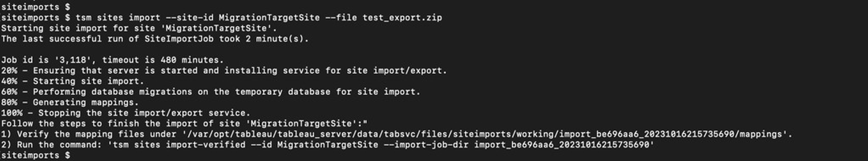
Task: Click the 80% Generating mappings line
Action: (70, 102)
